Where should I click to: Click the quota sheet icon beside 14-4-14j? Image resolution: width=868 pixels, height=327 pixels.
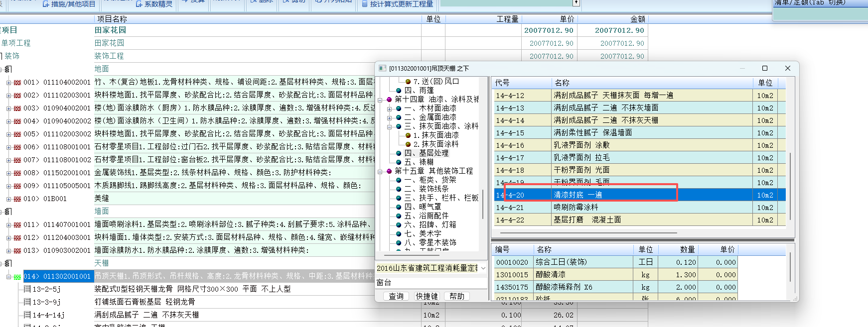27,315
